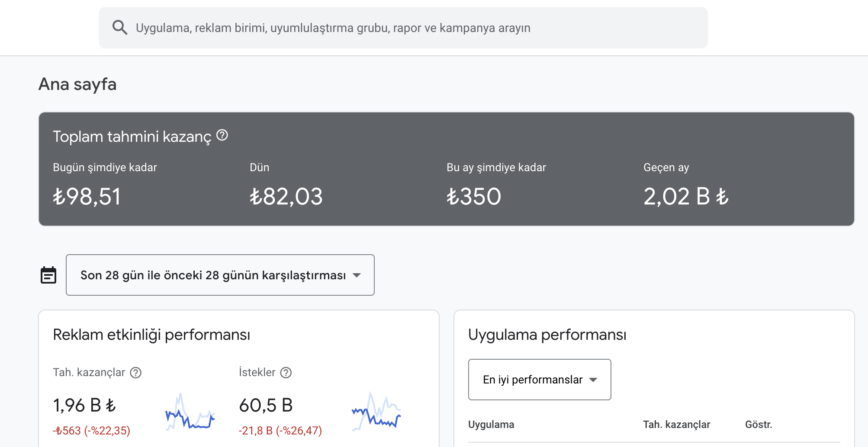Image resolution: width=868 pixels, height=447 pixels.
Task: Click the 1,96 B ₺ earnings figure
Action: (84, 405)
